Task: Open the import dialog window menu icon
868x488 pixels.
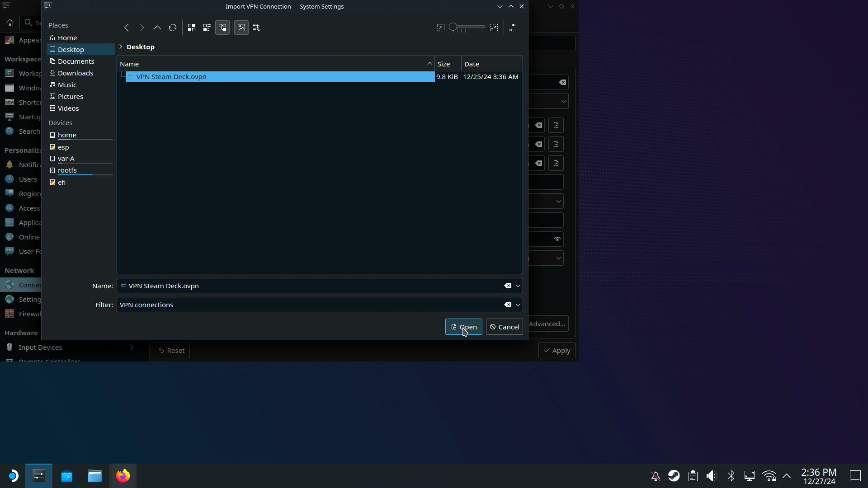Action: (48, 6)
